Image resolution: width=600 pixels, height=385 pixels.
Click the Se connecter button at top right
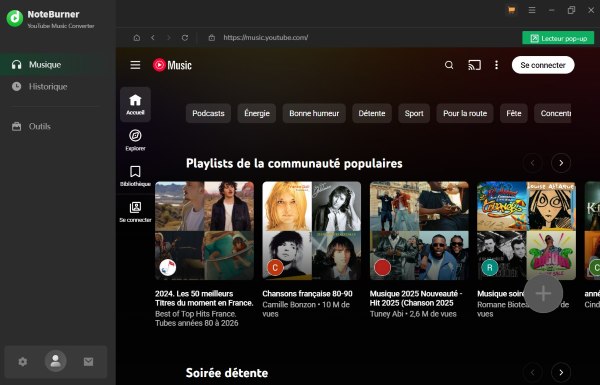point(543,65)
